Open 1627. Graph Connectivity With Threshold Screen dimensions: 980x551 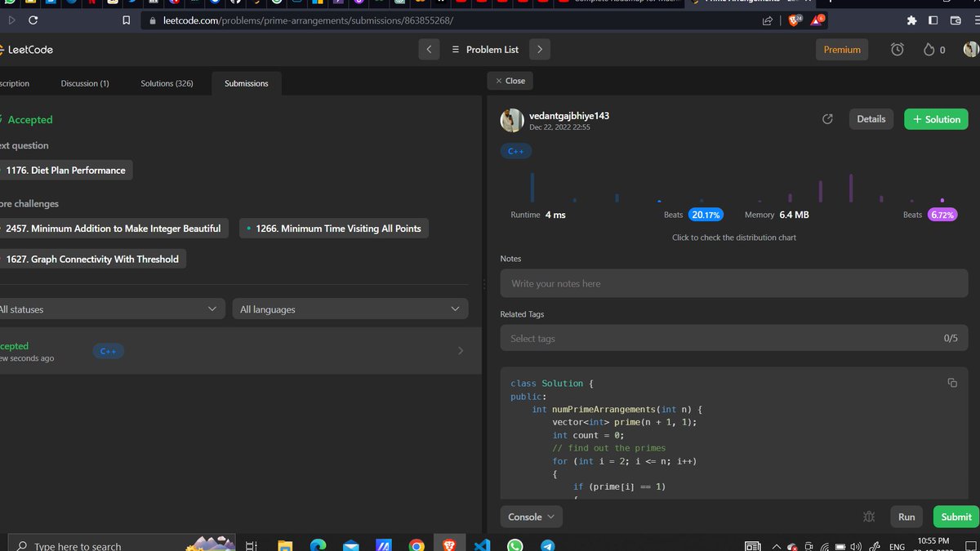tap(92, 259)
